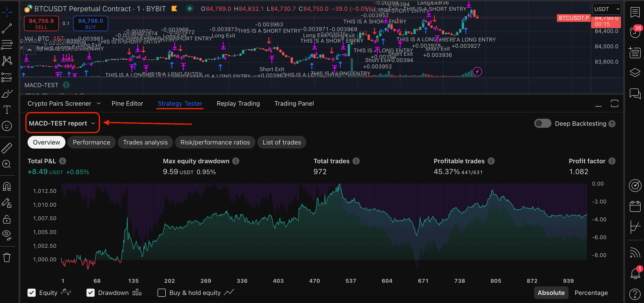This screenshot has height=303, width=644.
Task: Select the Text tool in left toolbar
Action: pos(7,110)
